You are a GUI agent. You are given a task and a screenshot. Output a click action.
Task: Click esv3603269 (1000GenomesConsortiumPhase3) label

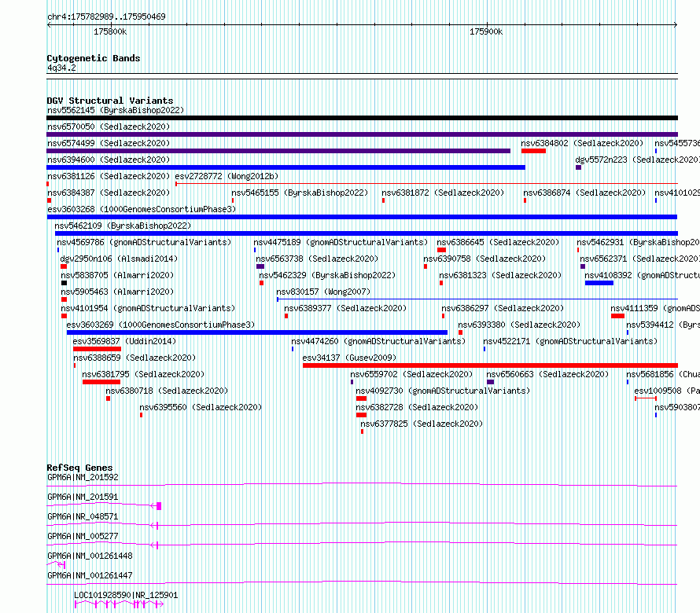point(160,325)
